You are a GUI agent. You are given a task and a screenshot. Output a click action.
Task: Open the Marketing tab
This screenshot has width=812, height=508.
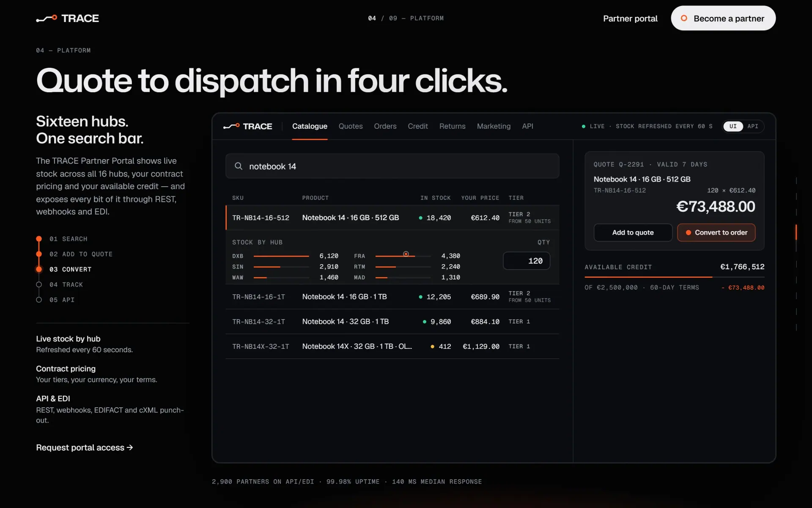tap(494, 126)
